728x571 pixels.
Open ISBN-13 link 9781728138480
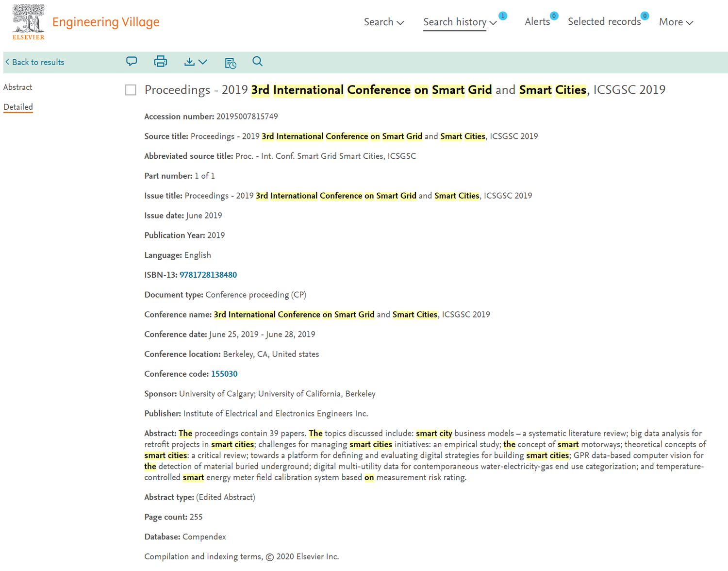pyautogui.click(x=208, y=275)
